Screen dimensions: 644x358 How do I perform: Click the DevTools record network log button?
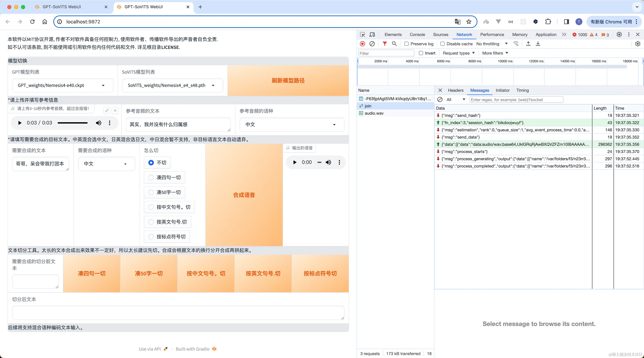pyautogui.click(x=362, y=44)
